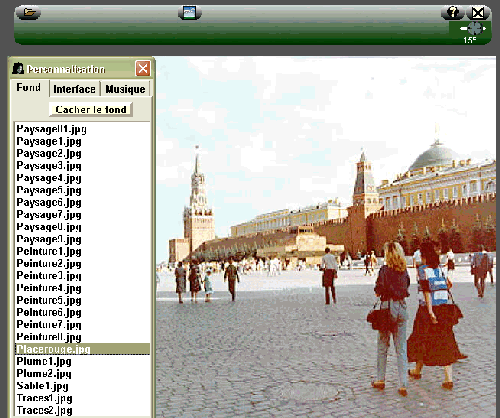
Task: Close the Personnalisation panel
Action: (x=143, y=69)
